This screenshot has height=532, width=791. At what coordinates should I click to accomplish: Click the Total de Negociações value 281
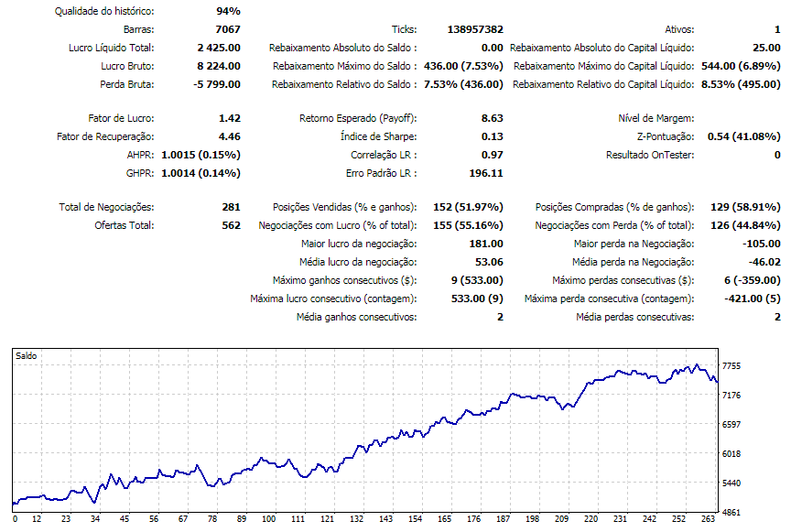coord(230,207)
